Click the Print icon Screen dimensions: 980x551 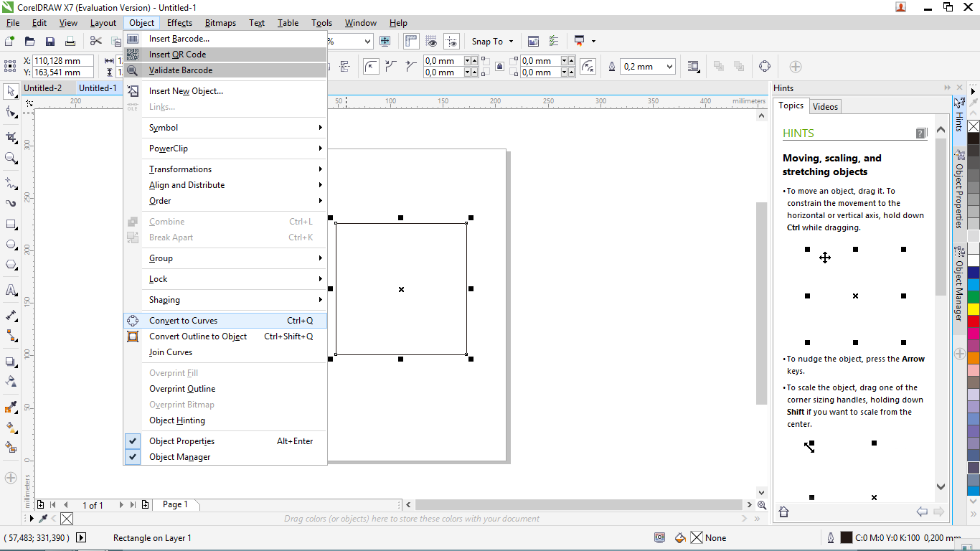[70, 42]
